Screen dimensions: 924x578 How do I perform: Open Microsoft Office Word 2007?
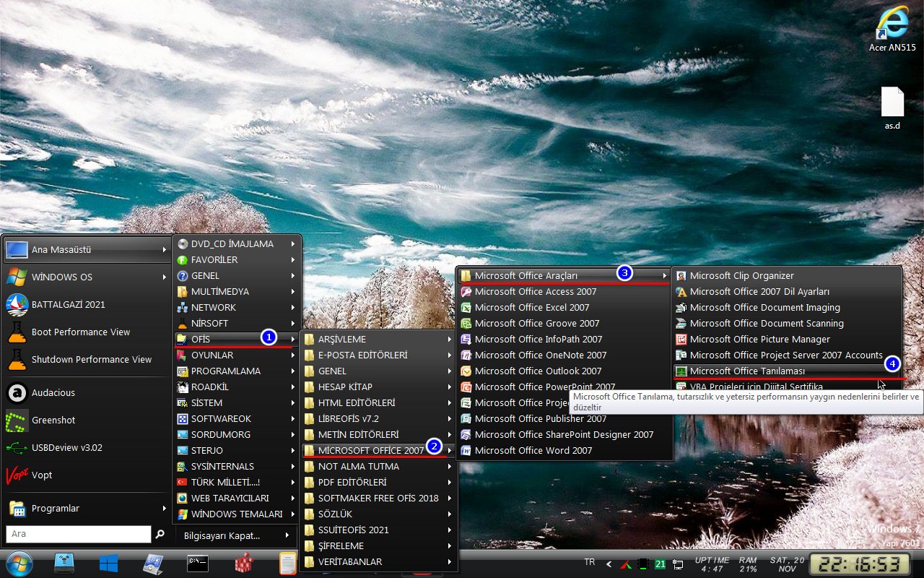point(565,450)
